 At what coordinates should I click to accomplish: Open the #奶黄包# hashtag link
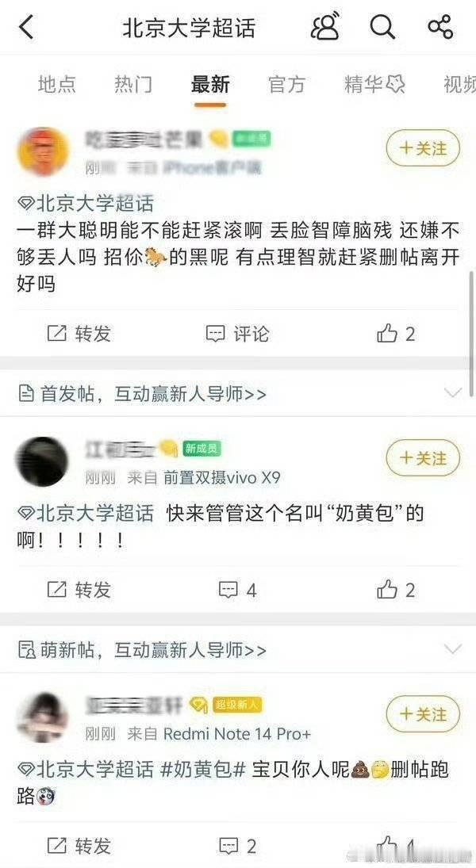203,770
